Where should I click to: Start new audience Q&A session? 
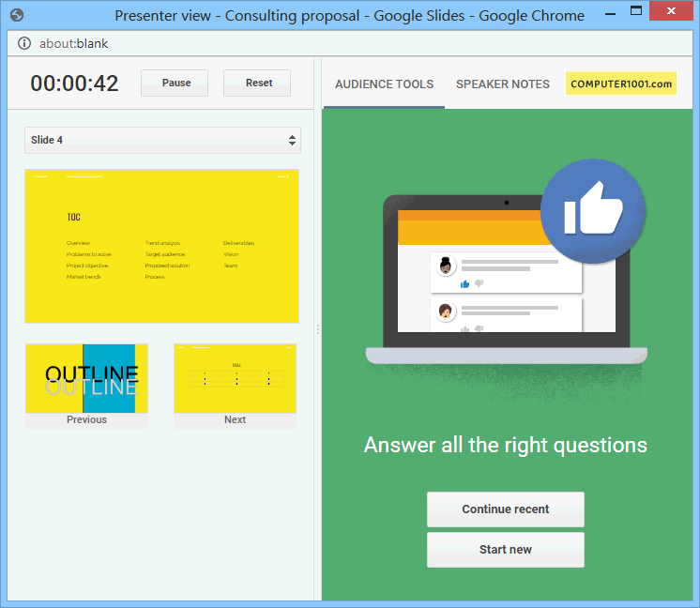[506, 550]
